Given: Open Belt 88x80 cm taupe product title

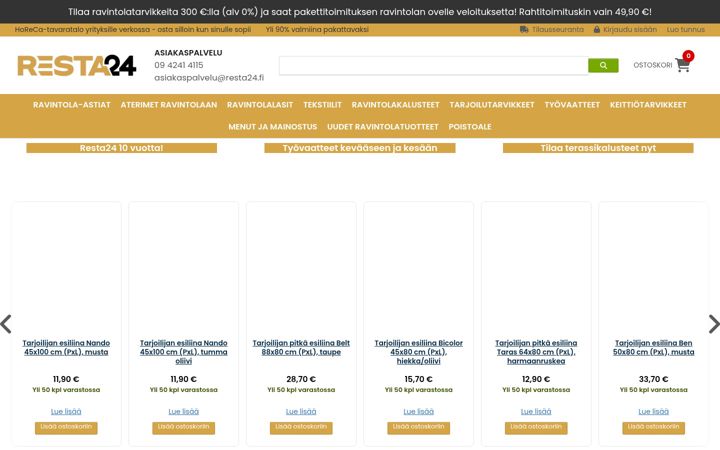Looking at the screenshot, I should (x=301, y=348).
